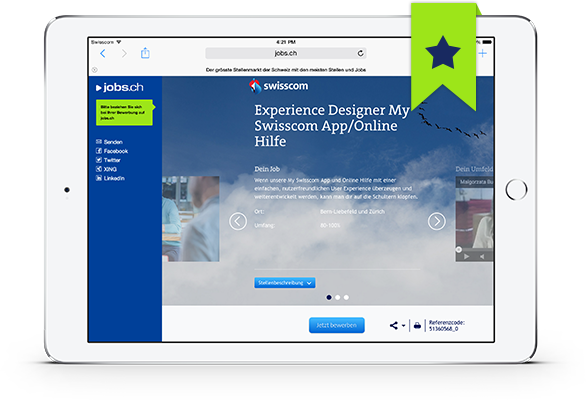586x400 pixels.
Task: Click the 4:21 PM status bar clock
Action: (286, 42)
